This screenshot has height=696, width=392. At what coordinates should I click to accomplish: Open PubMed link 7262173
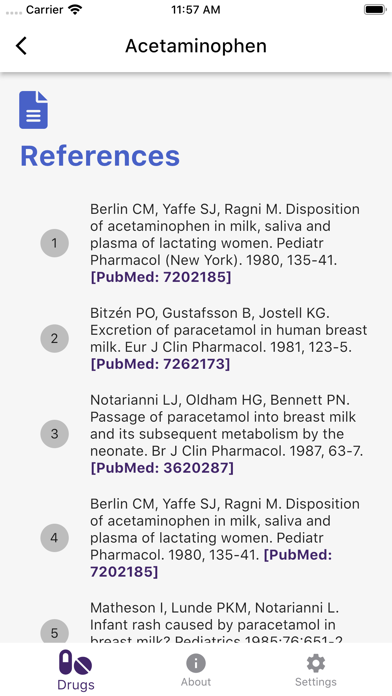160,364
